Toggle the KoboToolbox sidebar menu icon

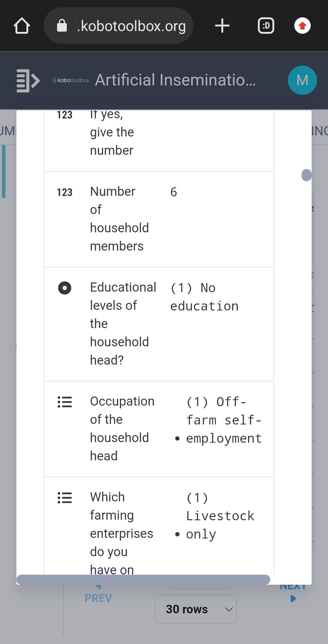coord(28,81)
